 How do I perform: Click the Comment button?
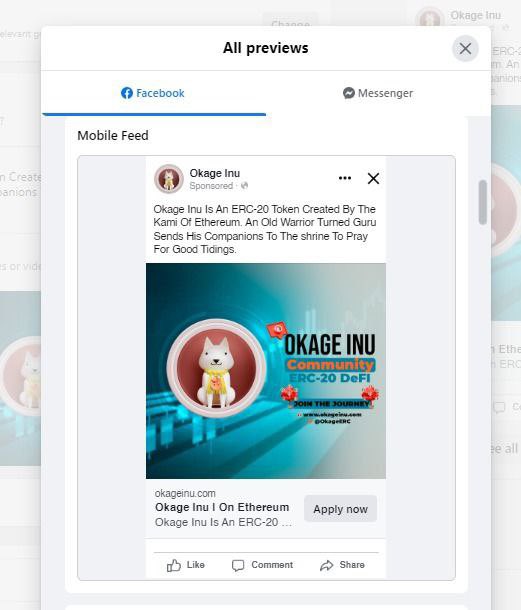pos(262,565)
